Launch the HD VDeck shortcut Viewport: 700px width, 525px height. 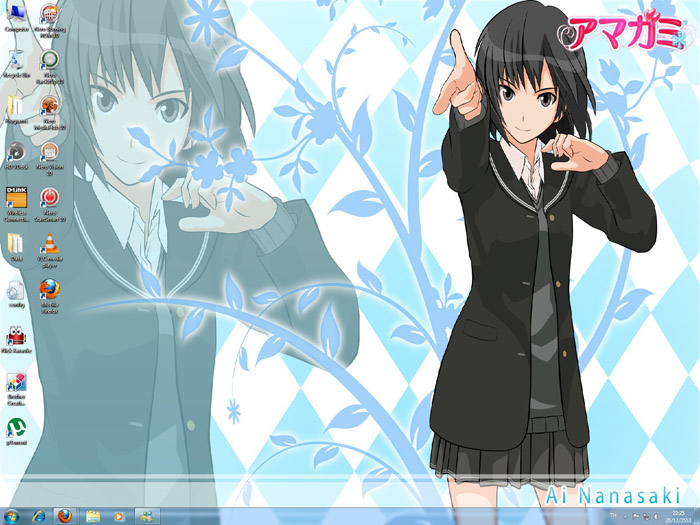coord(17,156)
